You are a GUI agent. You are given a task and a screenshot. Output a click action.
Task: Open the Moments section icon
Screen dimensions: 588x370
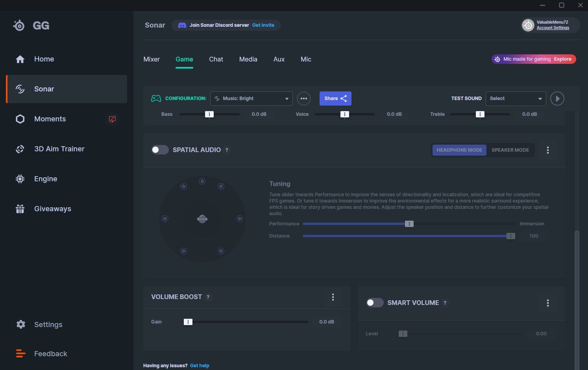point(20,119)
